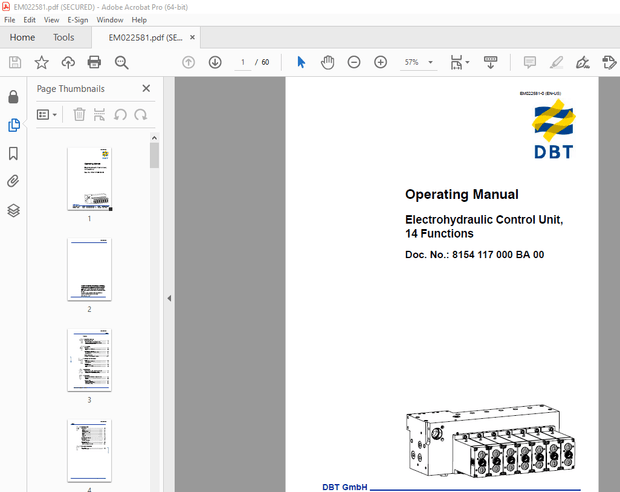Add a comment with speech bubble icon
620x492 pixels.
click(529, 62)
